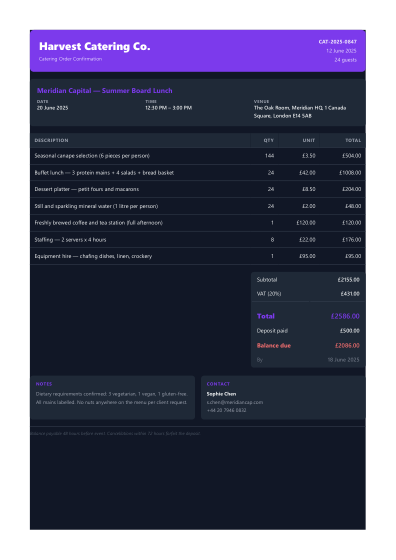This screenshot has width=396, height=560.
Task: Click the issue date 12 June 2025
Action: (341, 51)
